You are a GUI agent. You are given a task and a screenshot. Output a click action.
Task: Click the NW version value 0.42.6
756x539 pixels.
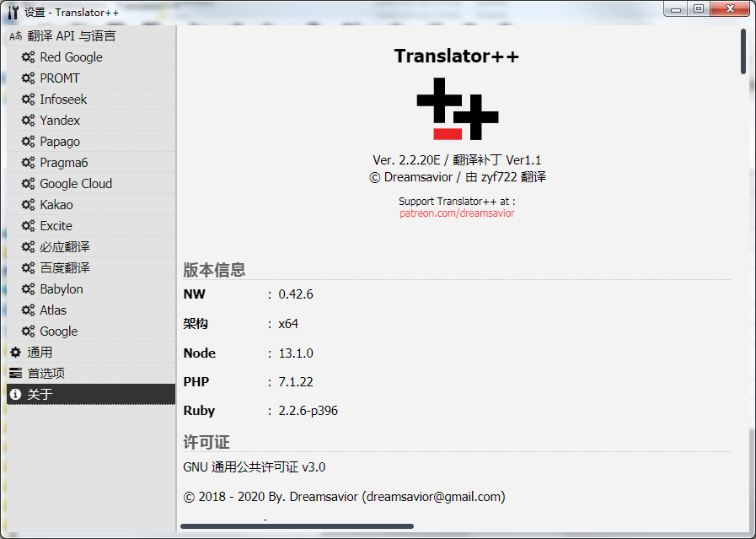(x=296, y=294)
